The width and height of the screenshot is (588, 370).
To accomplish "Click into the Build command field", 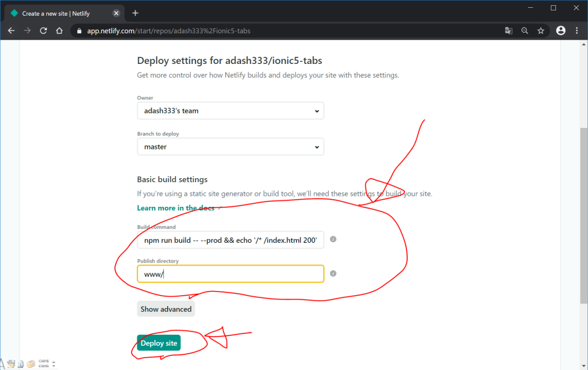I will point(230,240).
